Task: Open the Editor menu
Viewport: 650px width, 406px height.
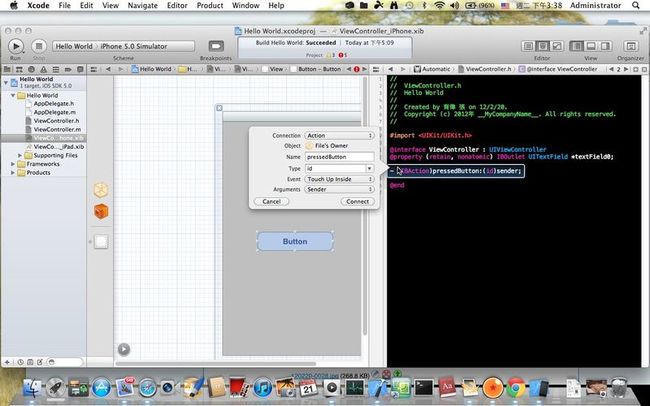Action: click(177, 5)
